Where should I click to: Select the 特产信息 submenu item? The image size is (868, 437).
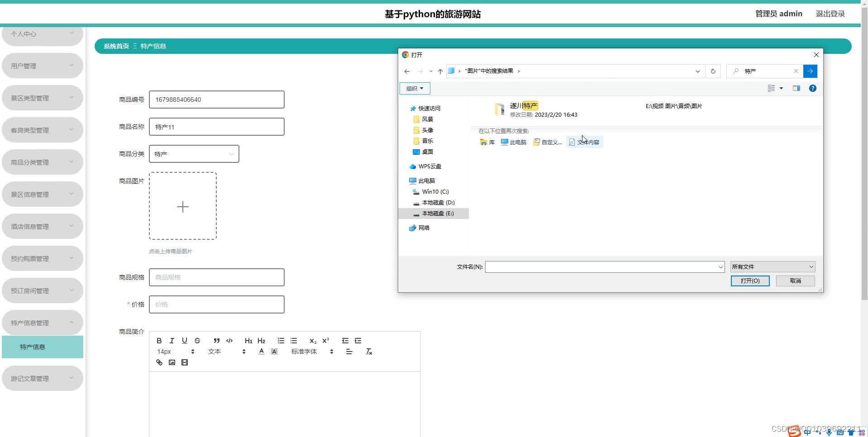43,347
